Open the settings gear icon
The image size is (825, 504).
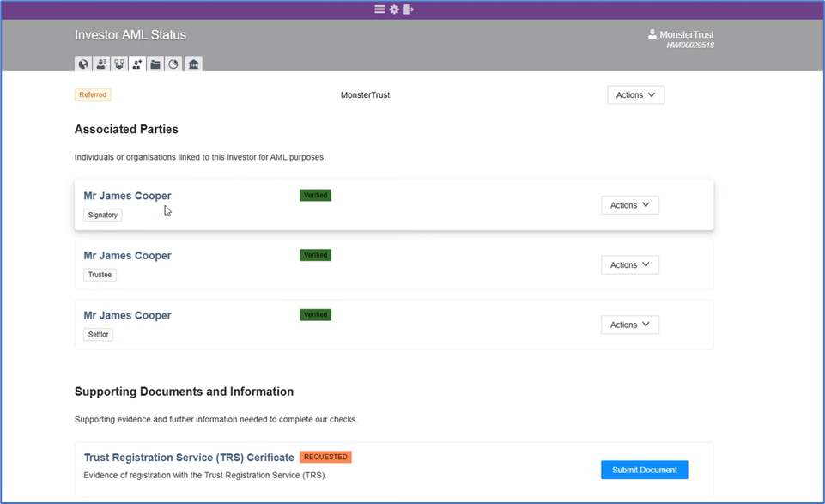(x=394, y=9)
